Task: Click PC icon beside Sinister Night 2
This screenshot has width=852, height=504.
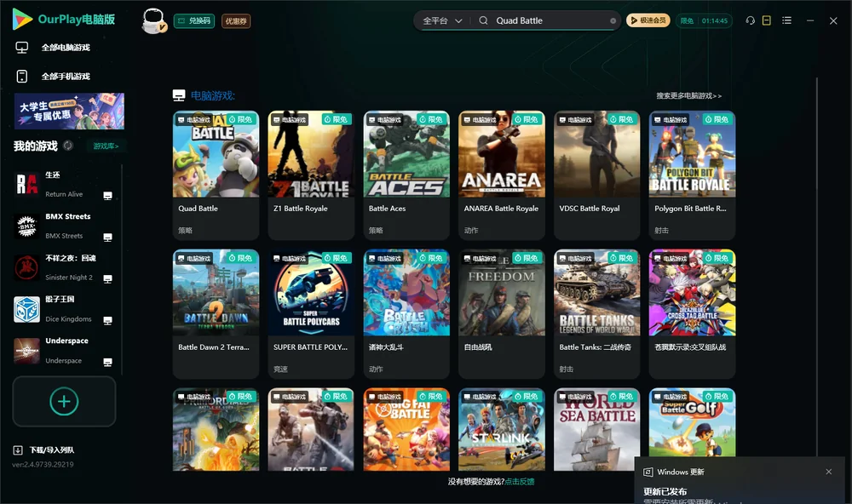Action: click(x=107, y=278)
